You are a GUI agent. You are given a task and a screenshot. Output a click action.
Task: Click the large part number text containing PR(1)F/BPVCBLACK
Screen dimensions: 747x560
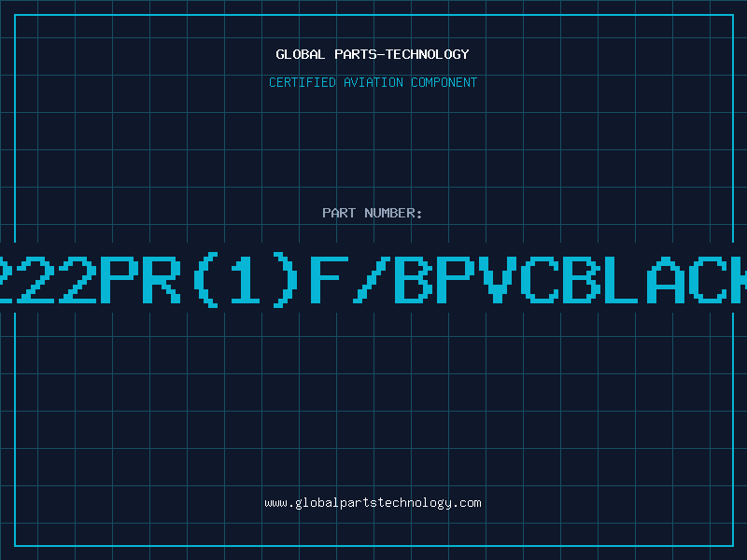click(x=373, y=279)
